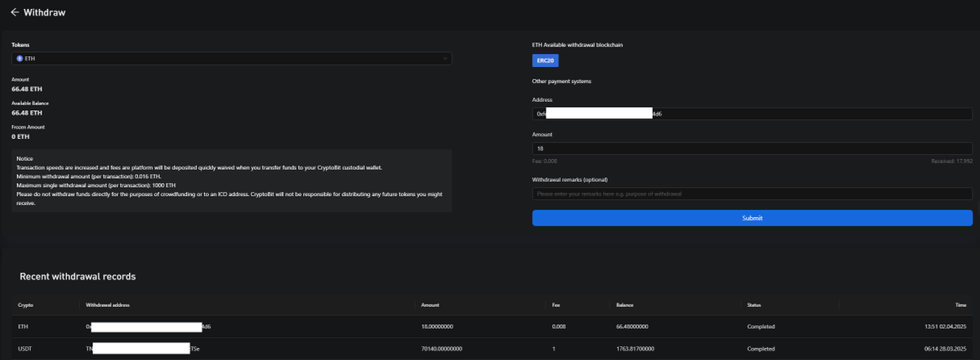980x360 pixels.
Task: Click the 'Other payment systems' label
Action: (562, 82)
